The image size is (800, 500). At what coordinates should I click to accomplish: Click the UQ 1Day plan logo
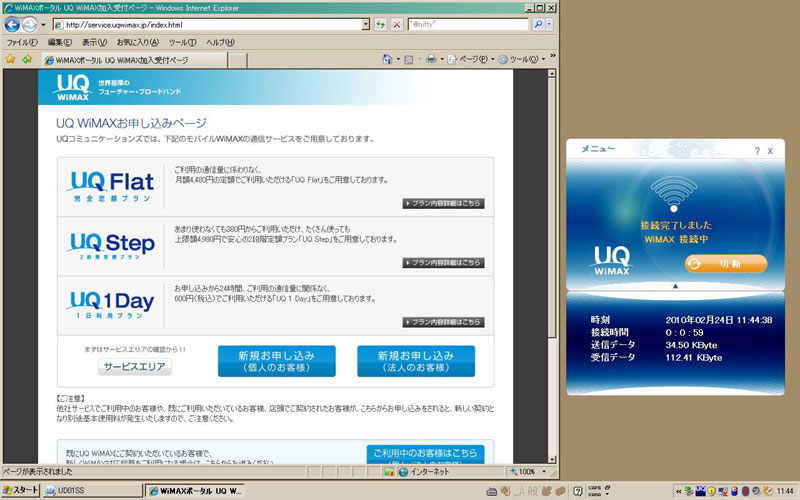111,305
